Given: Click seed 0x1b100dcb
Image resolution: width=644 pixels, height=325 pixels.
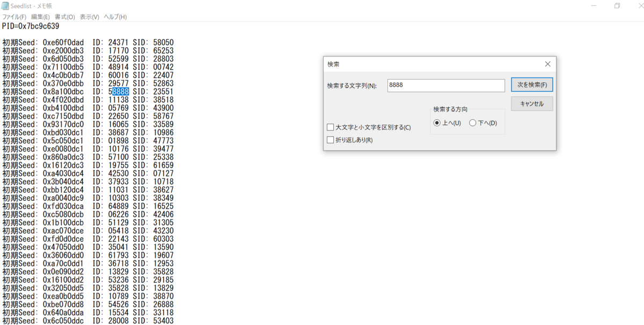Looking at the screenshot, I should [x=63, y=223].
